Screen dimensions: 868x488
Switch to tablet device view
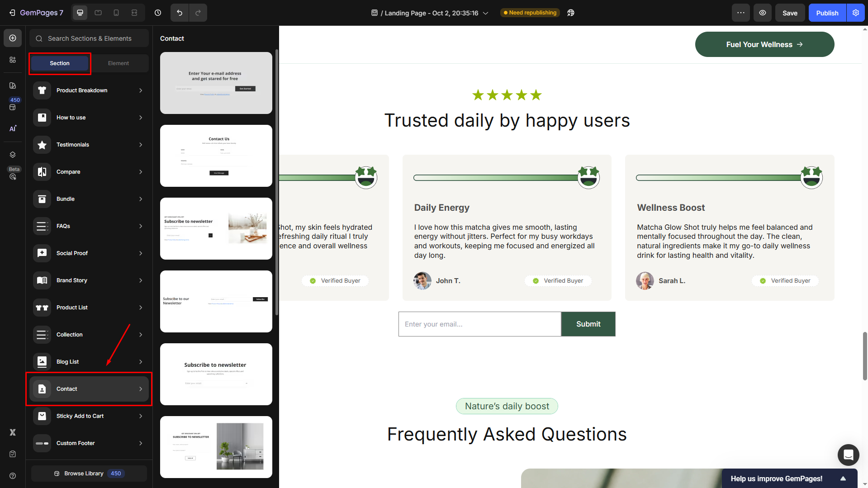click(x=98, y=13)
